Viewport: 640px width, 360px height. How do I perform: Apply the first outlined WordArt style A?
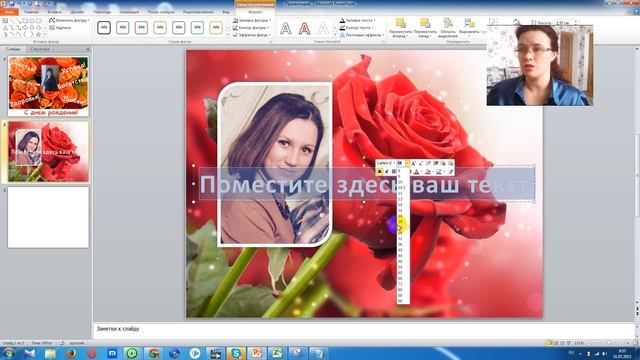[x=286, y=29]
